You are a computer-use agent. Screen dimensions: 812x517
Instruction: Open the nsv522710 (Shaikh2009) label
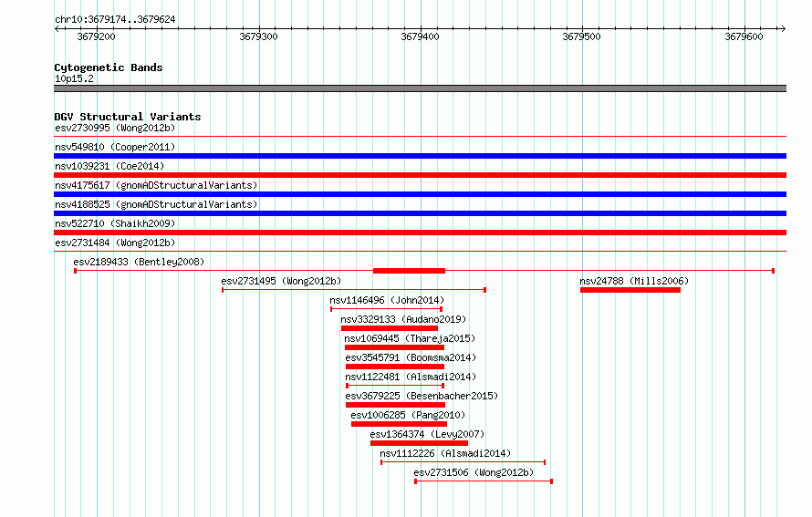click(115, 223)
